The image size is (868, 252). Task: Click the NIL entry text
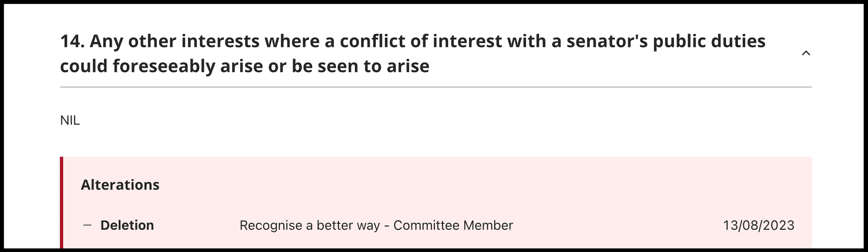click(70, 120)
